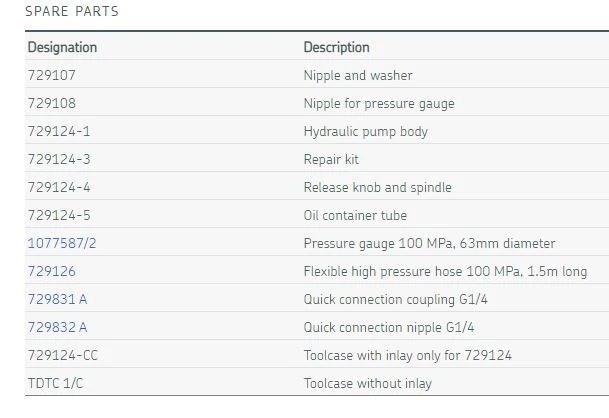This screenshot has width=609, height=418.
Task: Click the Toolcase without inlay description
Action: (x=368, y=383)
